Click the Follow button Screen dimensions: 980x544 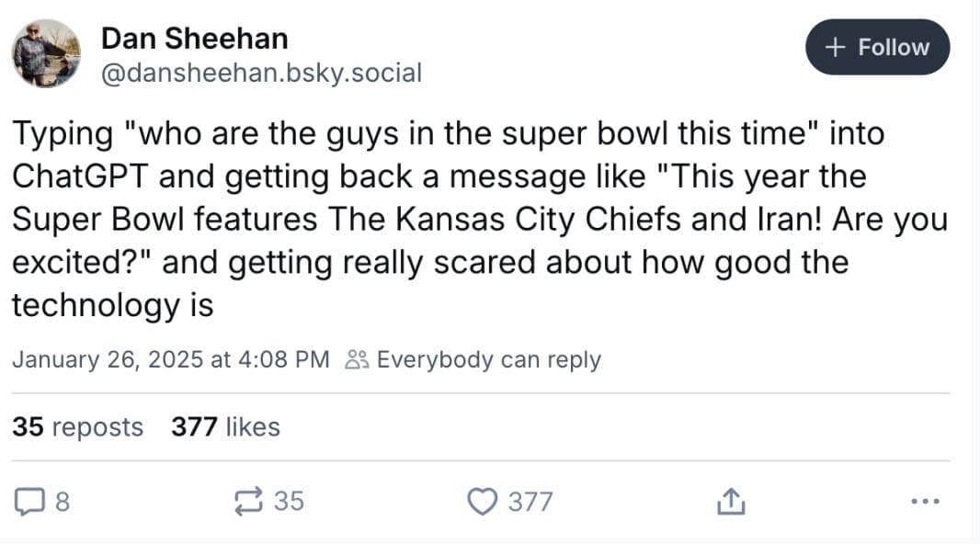tap(876, 46)
